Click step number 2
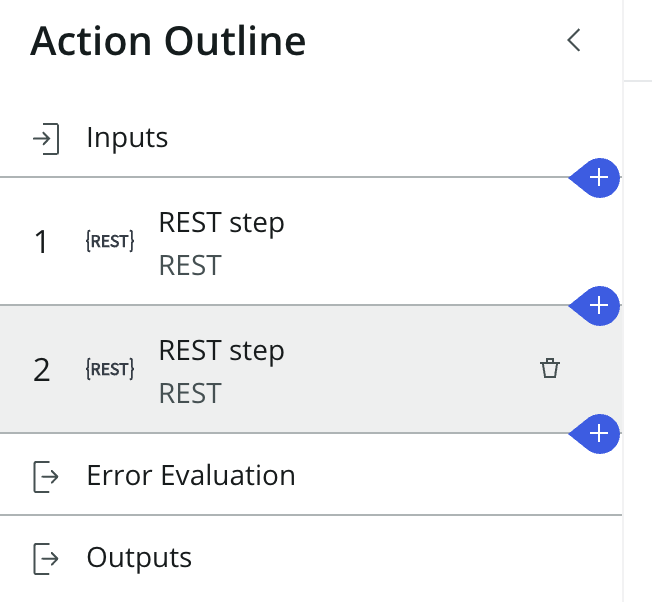Image resolution: width=652 pixels, height=602 pixels. pos(41,370)
